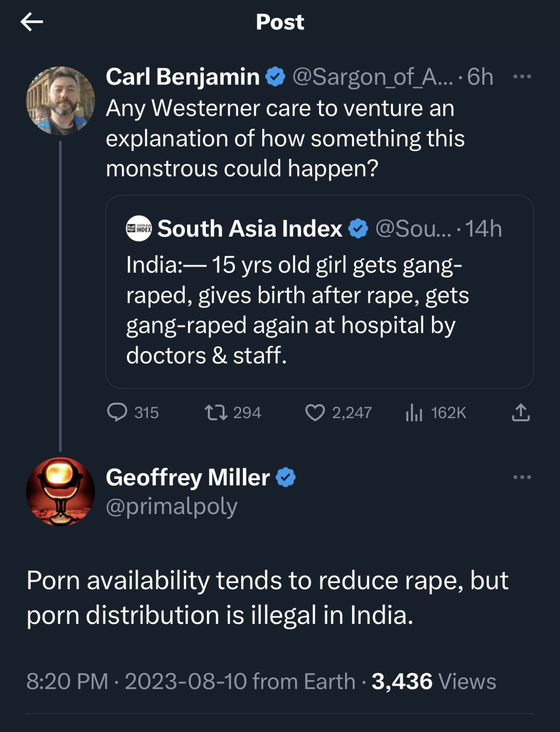Tap the @Sargon_of_A... handle
560x732 pixels.
[372, 76]
